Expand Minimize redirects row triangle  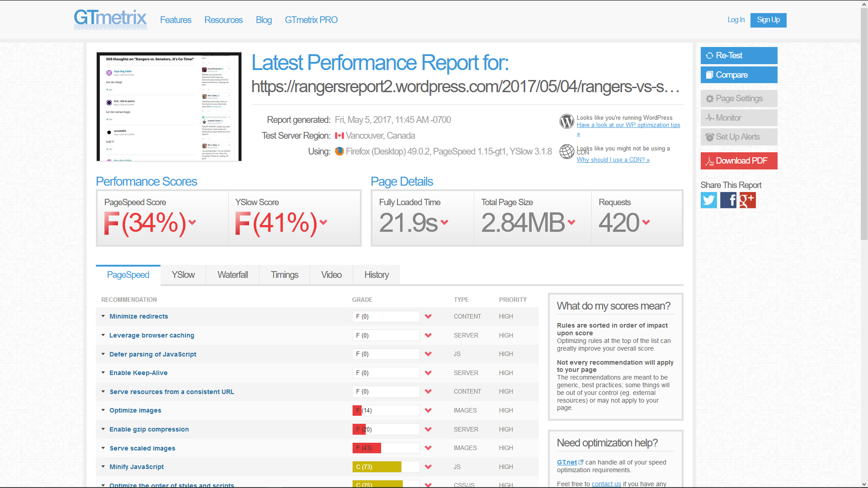103,316
